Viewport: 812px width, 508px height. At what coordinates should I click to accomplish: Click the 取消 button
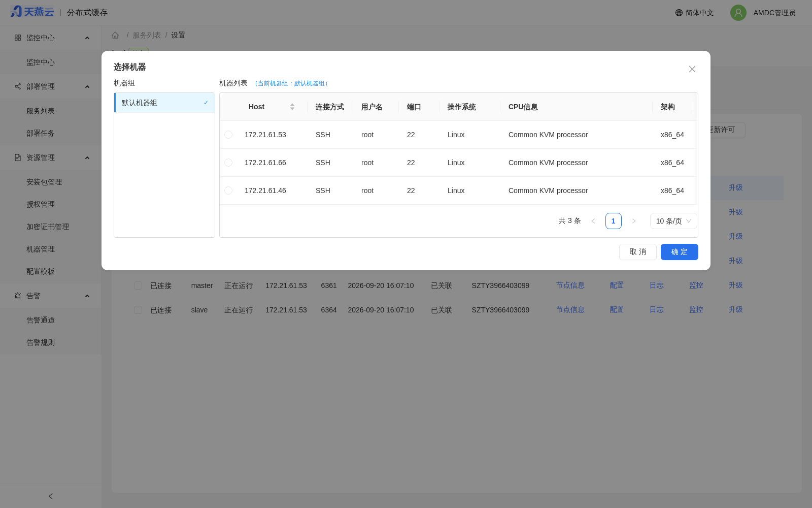[638, 252]
